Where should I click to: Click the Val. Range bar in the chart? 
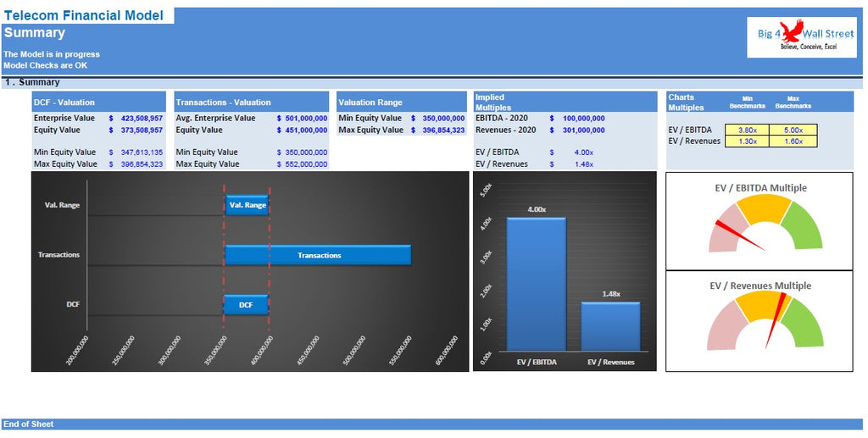pyautogui.click(x=247, y=205)
